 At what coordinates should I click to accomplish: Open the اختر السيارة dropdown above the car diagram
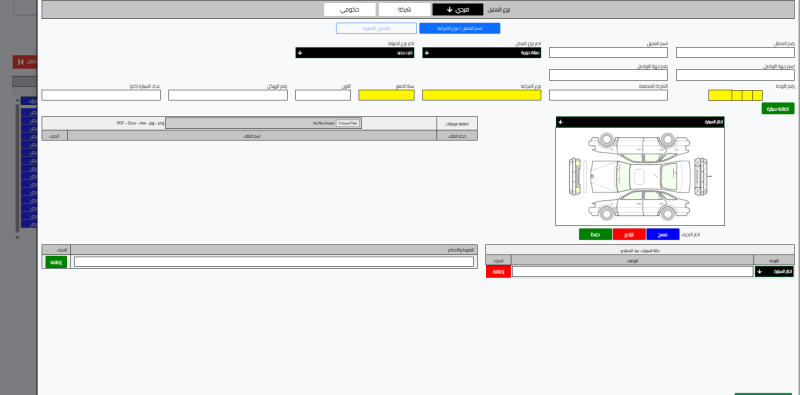pos(640,122)
